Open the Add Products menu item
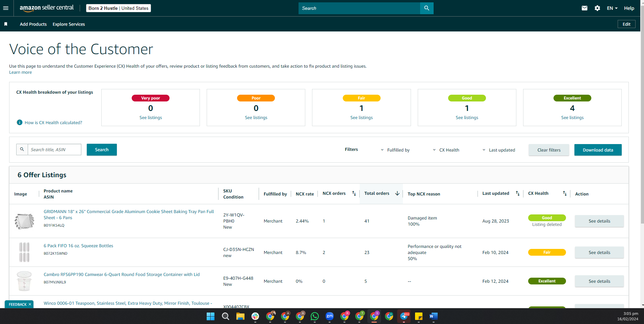The image size is (644, 324). [33, 24]
